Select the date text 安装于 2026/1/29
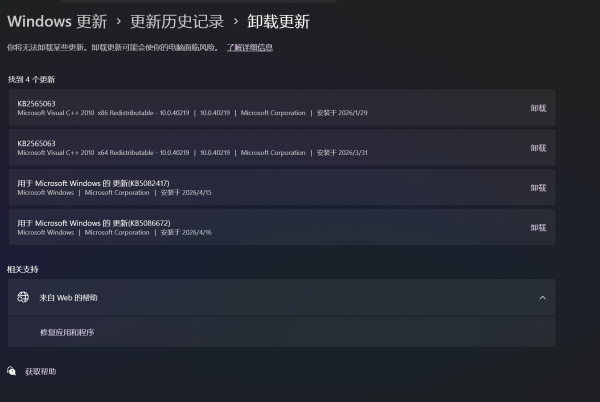Image resolution: width=600 pixels, height=402 pixels. (342, 113)
